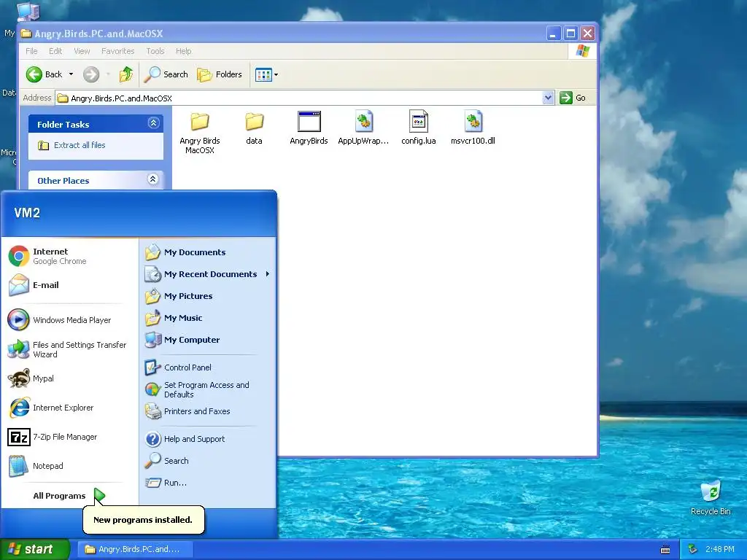Screen dimensions: 747x560
Task: Select the AngryBirds application file
Action: point(309,128)
